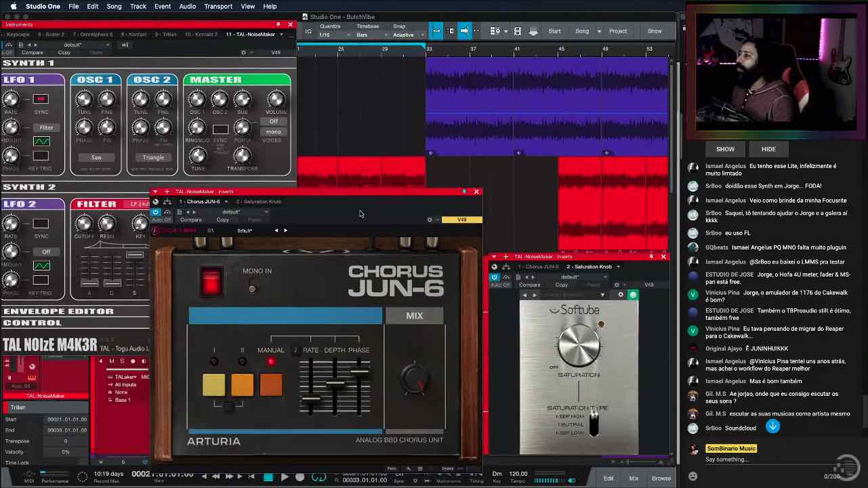The image size is (868, 488).
Task: Click the Song button in toolbar
Action: (x=582, y=31)
